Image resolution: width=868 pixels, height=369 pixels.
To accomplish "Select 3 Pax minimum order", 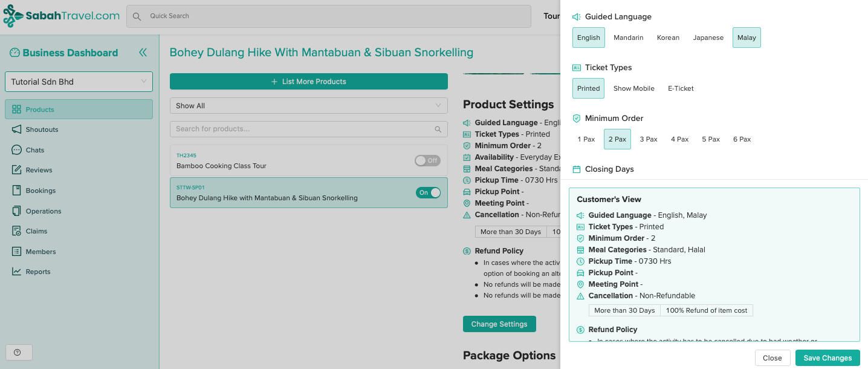I will pyautogui.click(x=648, y=139).
